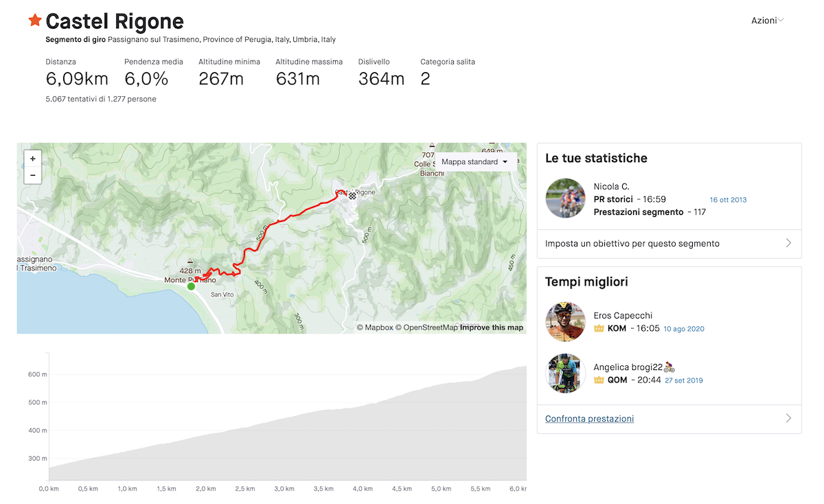Expand Imposta un obiettivo per questo segmento
This screenshot has height=504, width=824.
pos(669,243)
